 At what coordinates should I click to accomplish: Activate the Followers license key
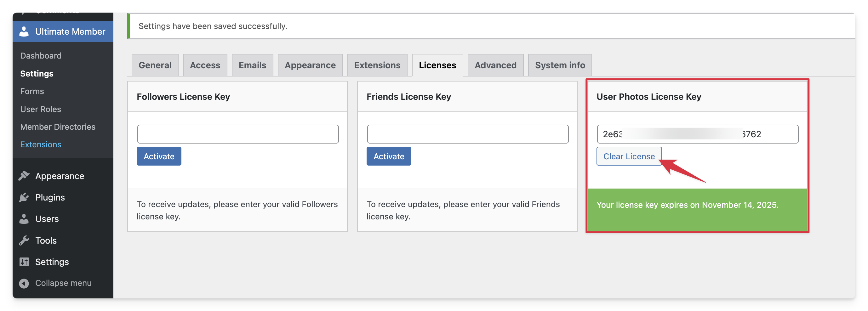tap(159, 156)
